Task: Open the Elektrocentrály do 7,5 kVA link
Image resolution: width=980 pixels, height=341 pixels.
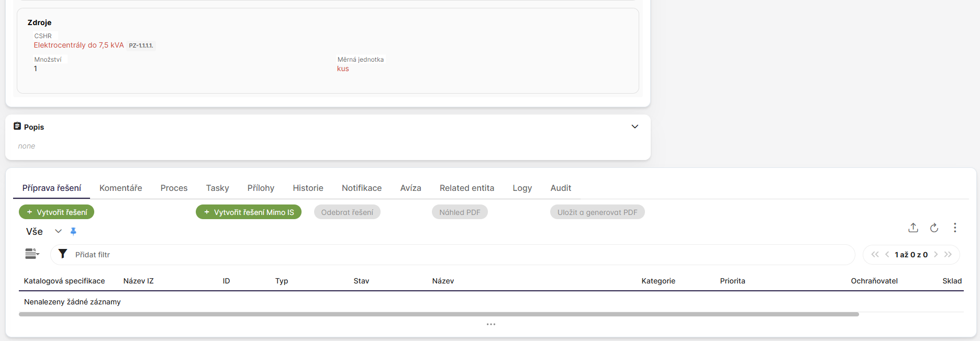Action: [x=79, y=45]
